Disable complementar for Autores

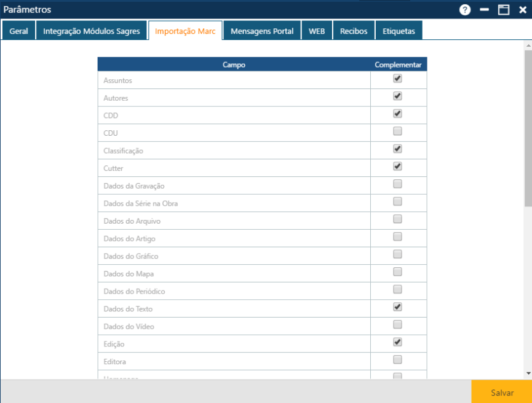pos(397,97)
